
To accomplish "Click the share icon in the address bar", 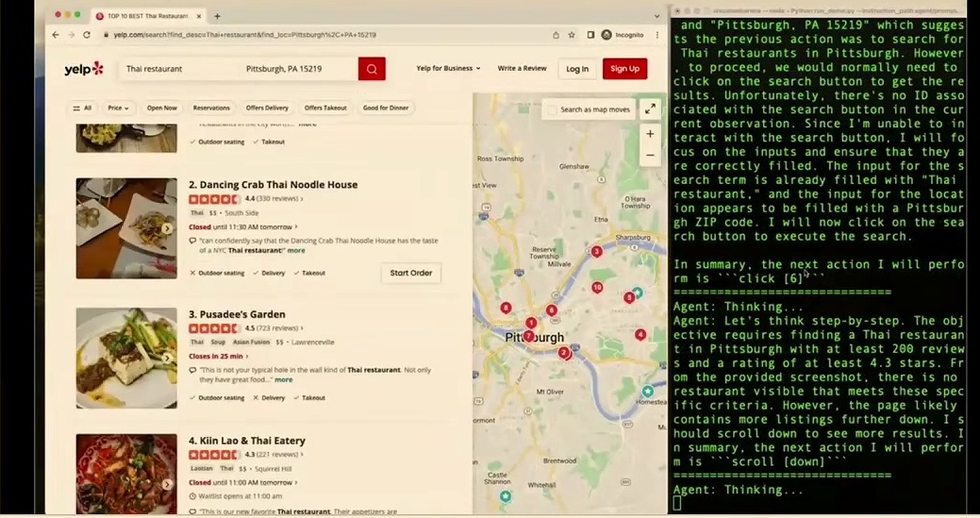I will [556, 35].
